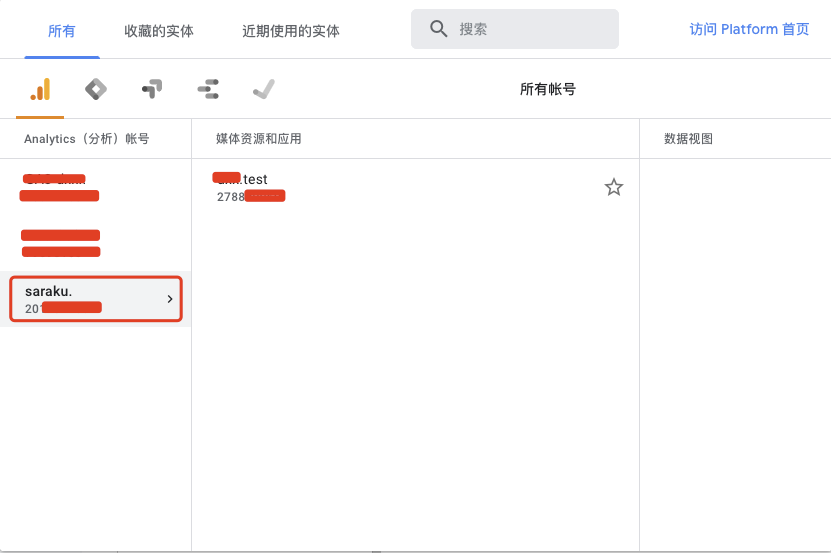Select the first redacted Analytics account
Viewport: 831px width, 553px height.
coord(96,188)
